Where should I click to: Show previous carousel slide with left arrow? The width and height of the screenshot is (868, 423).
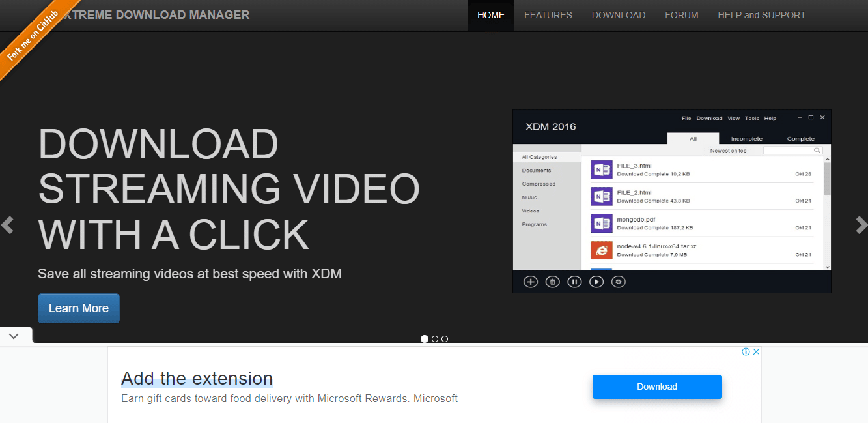point(7,225)
